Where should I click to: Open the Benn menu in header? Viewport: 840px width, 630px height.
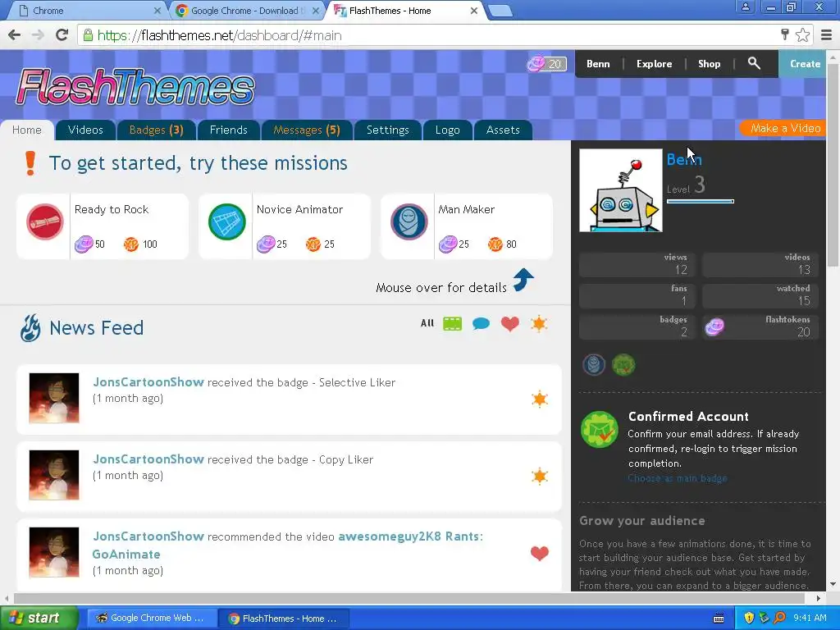click(598, 64)
